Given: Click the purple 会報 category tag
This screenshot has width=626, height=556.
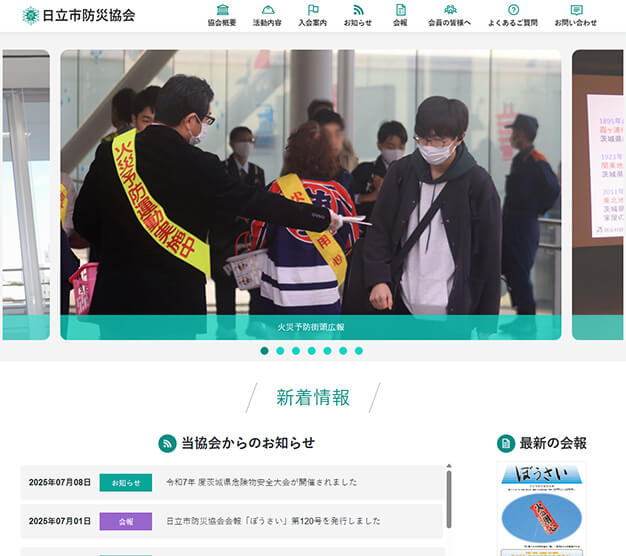Looking at the screenshot, I should 126,521.
